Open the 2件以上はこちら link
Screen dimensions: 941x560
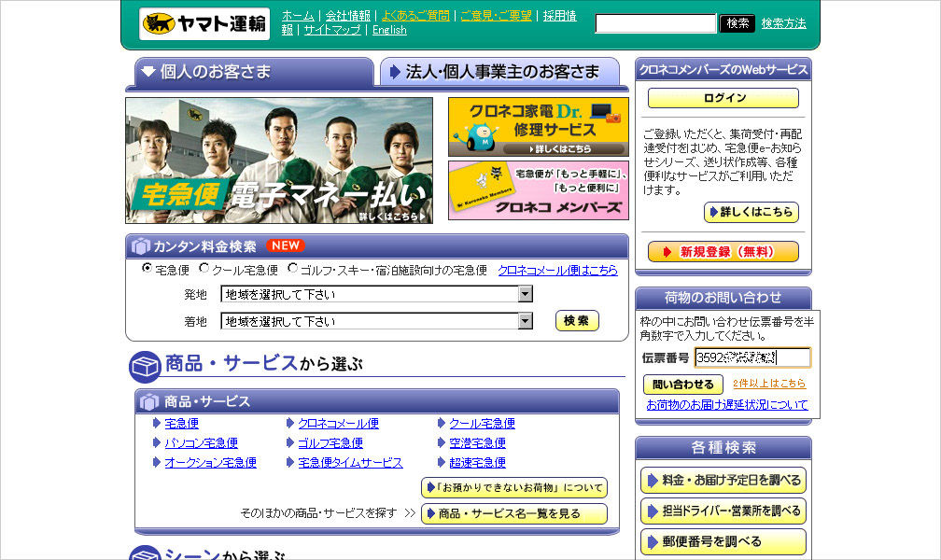769,383
